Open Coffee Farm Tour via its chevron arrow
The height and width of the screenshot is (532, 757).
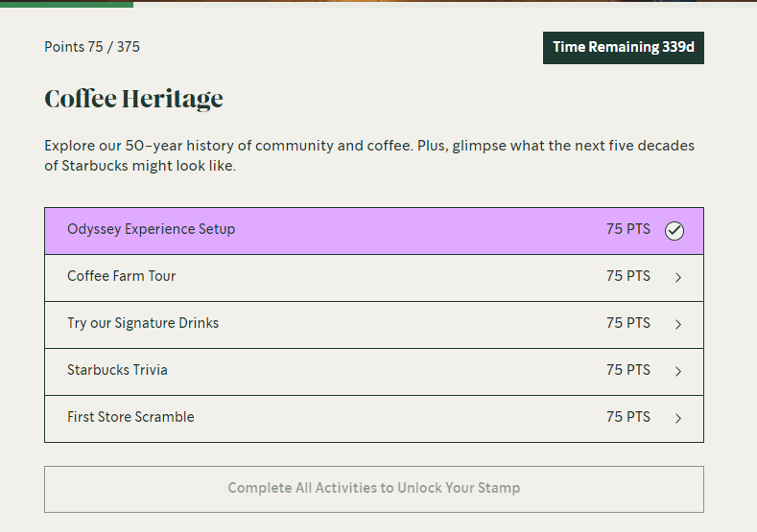point(678,277)
